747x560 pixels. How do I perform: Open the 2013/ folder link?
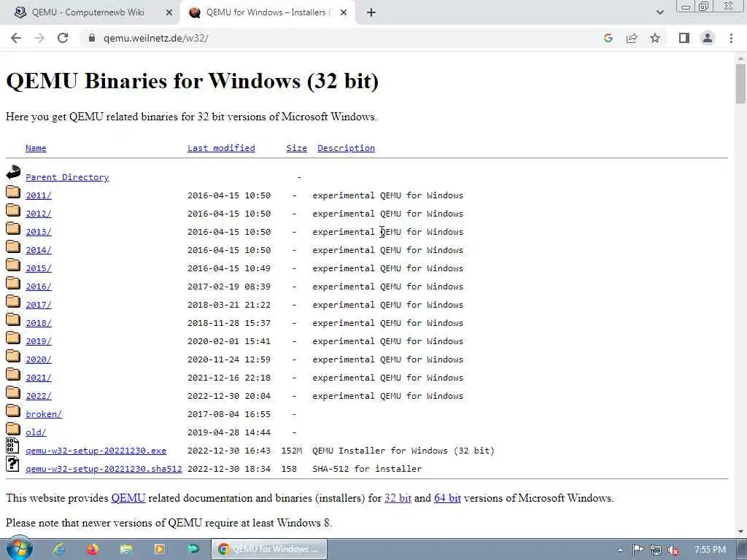pyautogui.click(x=38, y=232)
